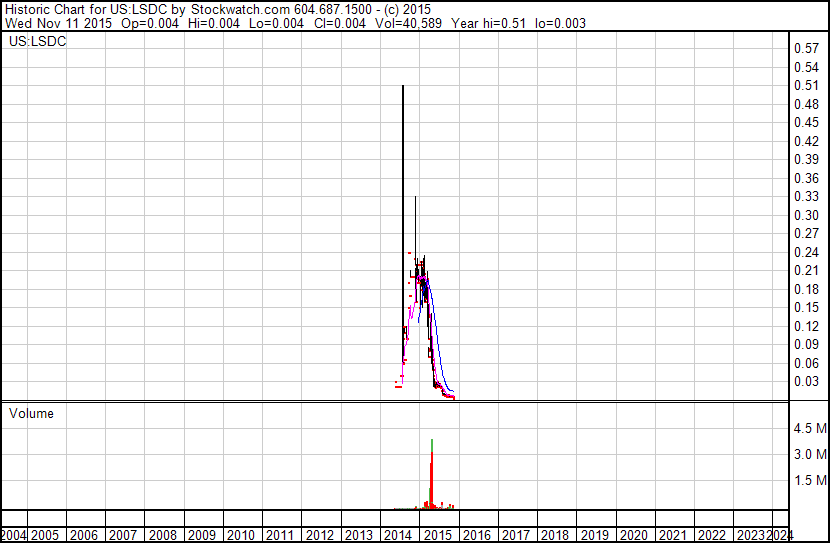The height and width of the screenshot is (543, 830).
Task: Click the 0.48 price axis label
Action: 807,104
